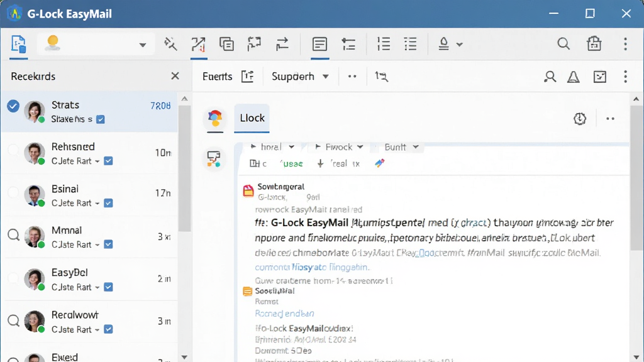Click the chat presentation sidebar icon
This screenshot has width=644, height=362.
(214, 159)
